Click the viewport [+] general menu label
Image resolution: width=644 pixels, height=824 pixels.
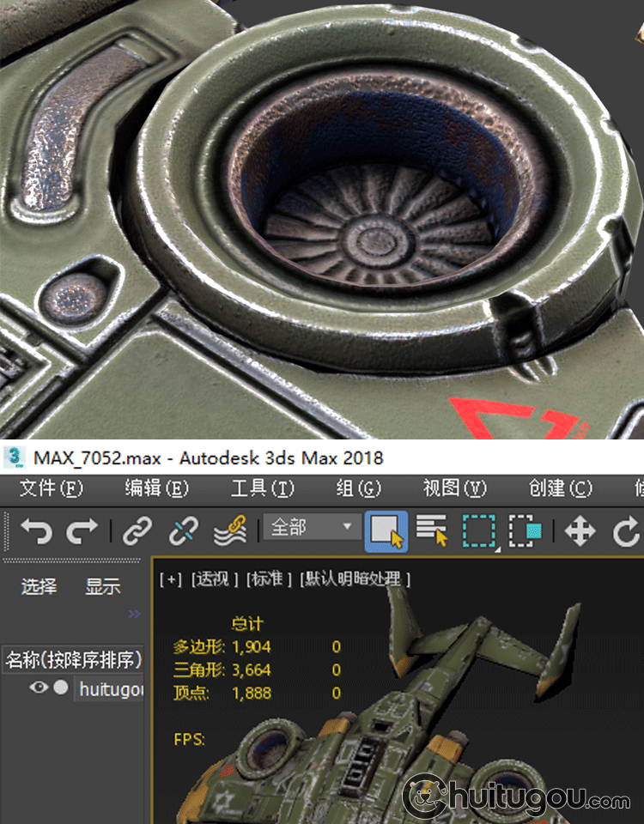coord(171,579)
